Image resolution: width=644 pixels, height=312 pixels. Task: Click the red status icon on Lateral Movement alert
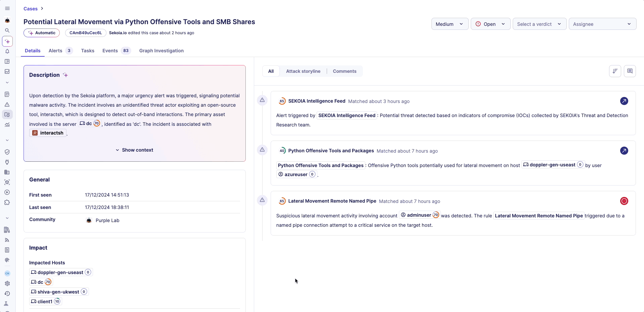click(624, 201)
